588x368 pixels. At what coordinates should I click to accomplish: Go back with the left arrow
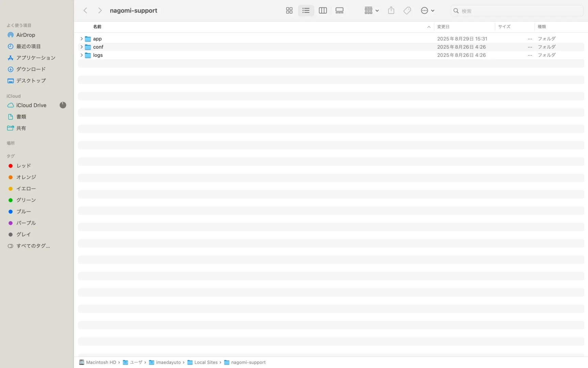point(85,11)
